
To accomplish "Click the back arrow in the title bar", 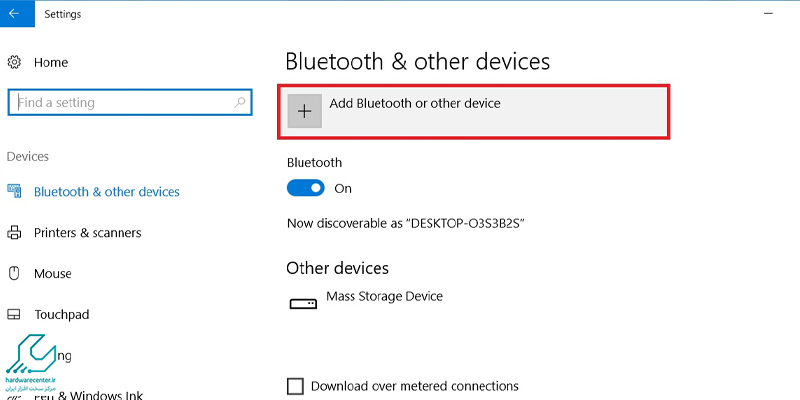I will point(14,14).
